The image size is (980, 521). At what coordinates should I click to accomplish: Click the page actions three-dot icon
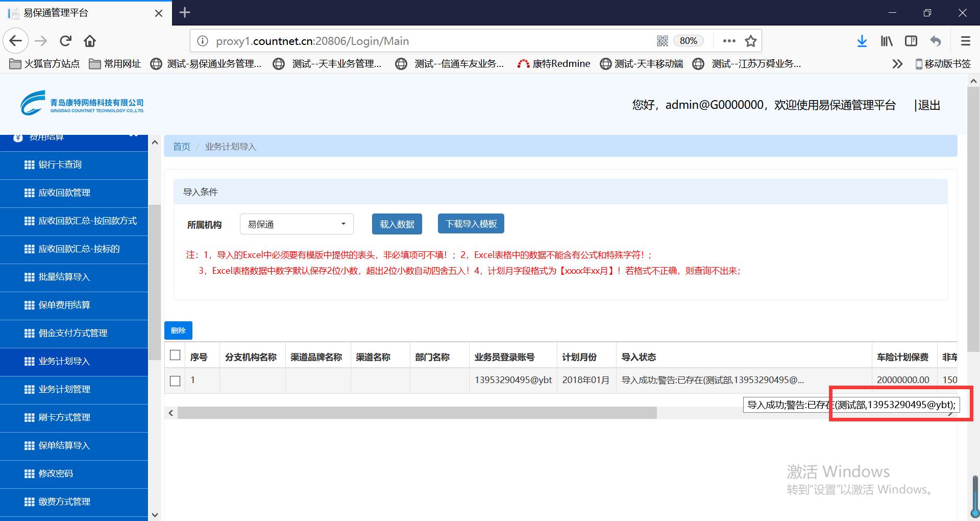[x=729, y=41]
